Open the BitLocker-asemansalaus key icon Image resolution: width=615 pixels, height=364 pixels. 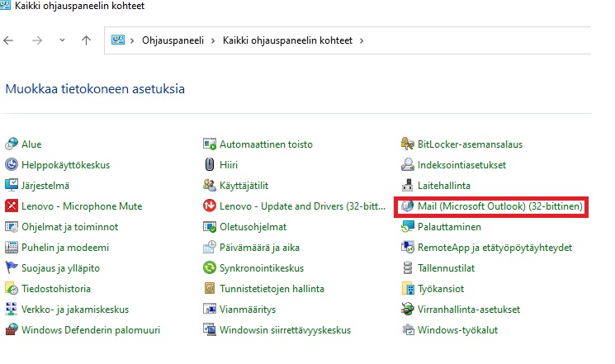[408, 144]
